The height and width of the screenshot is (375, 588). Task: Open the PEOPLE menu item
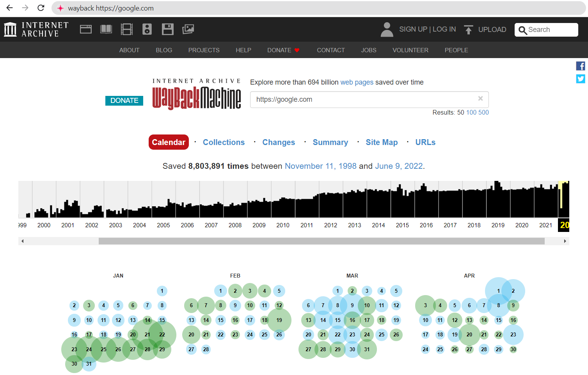tap(456, 50)
